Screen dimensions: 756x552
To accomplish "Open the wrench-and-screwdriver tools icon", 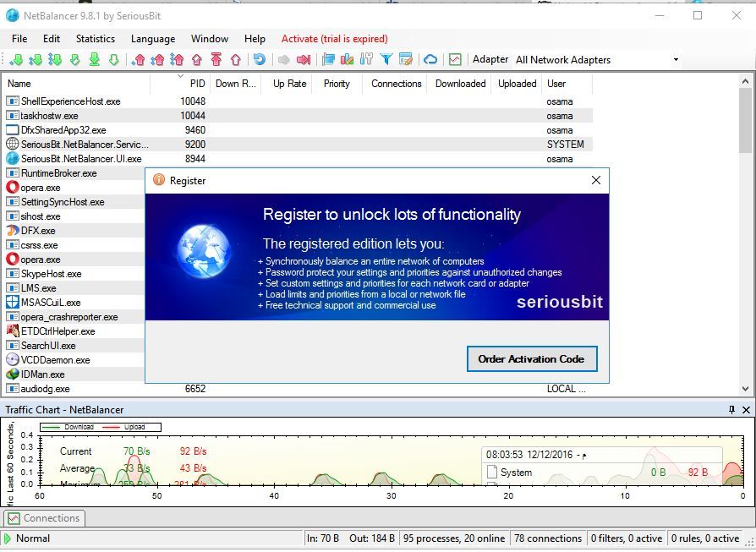I will pyautogui.click(x=366, y=60).
